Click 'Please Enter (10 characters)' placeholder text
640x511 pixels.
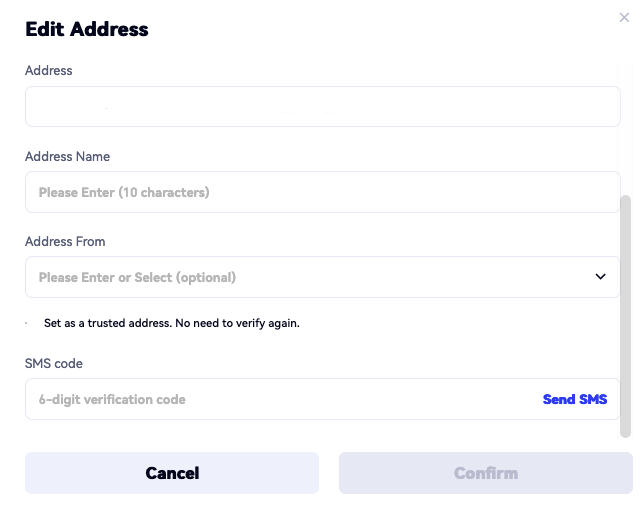(x=124, y=192)
